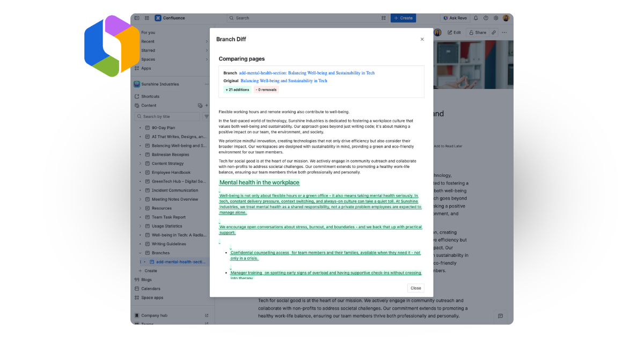Open original Balancing Well-being page link
This screenshot has width=644, height=338.
[x=284, y=81]
